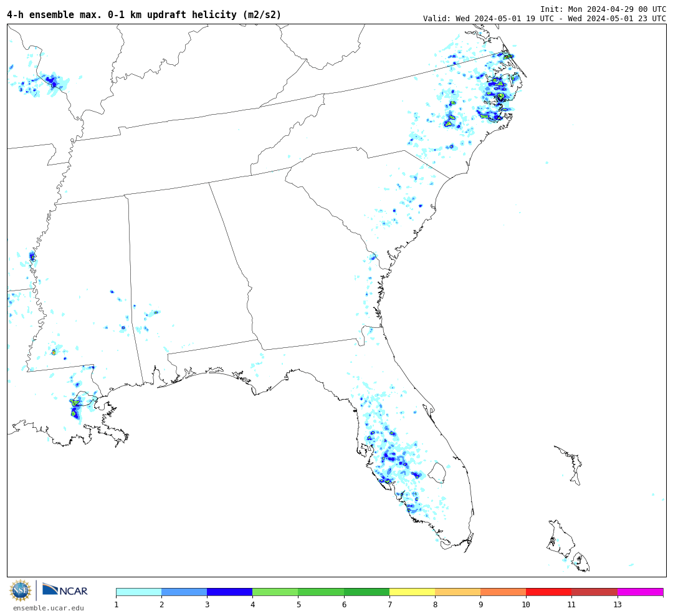Click Lake Okeechobee outline in Florida
The width and height of the screenshot is (673, 616).
438,472
